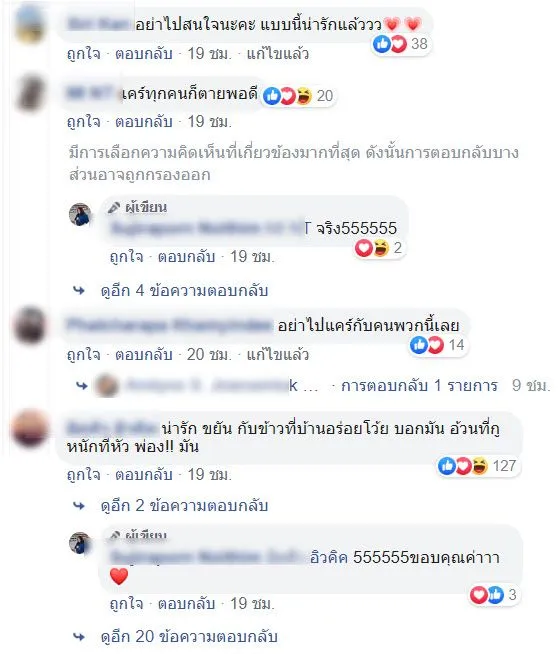Like the comment อย่าไปสนใจนะคะ via ถูกใจ
Viewport: 558px width, 654px height.
(x=83, y=54)
